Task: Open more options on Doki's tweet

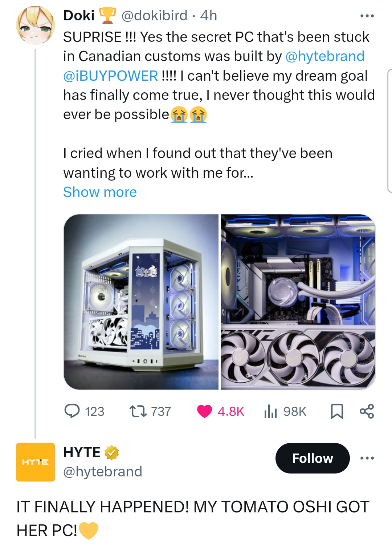Action: pos(367,16)
